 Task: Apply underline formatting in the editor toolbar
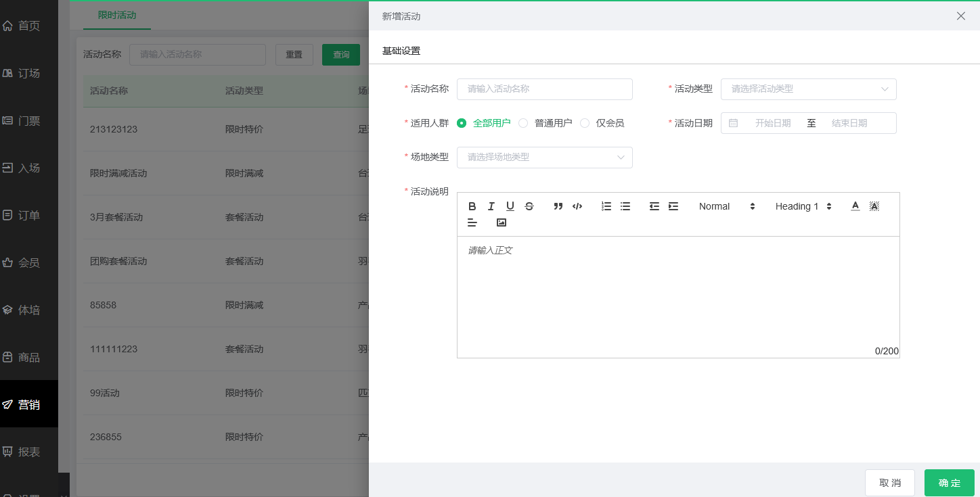click(x=510, y=206)
